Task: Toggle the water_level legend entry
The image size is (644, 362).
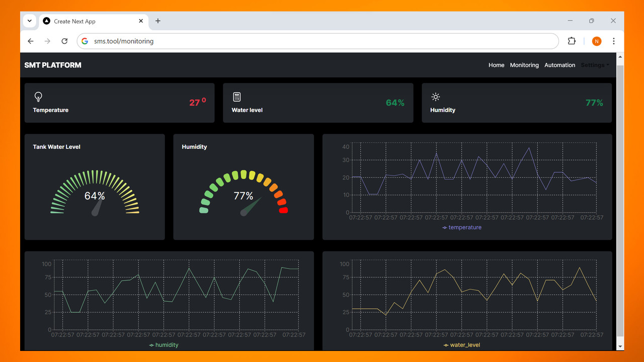Action: click(x=462, y=345)
